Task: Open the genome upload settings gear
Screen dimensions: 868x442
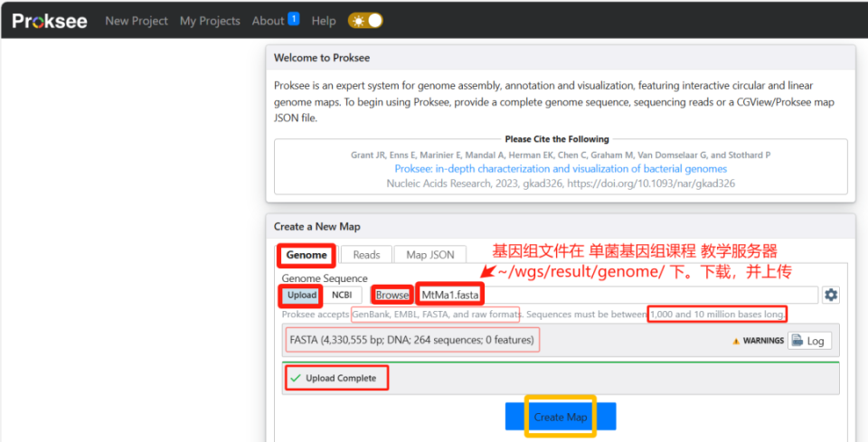Action: [831, 295]
